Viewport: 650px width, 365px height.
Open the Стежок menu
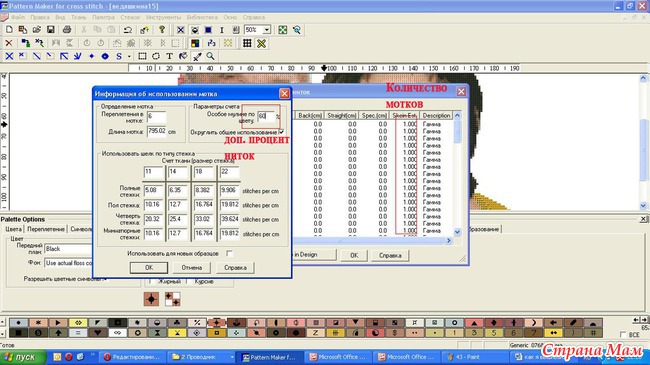[130, 17]
